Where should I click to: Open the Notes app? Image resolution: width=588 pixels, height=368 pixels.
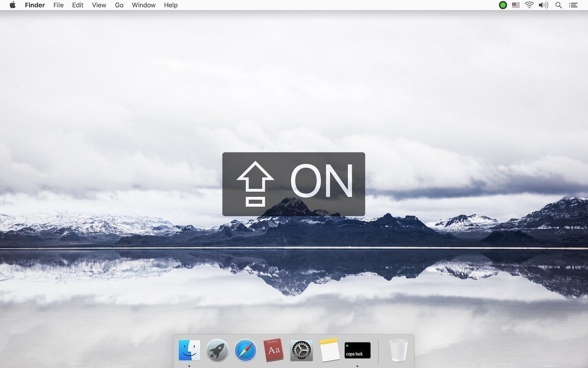click(329, 350)
